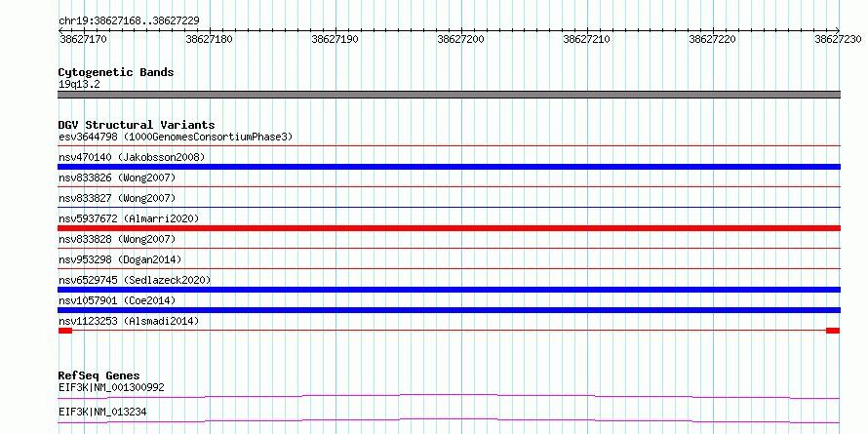Screen dimensions: 868x434
Task: Click the red line under nsv953298
Action: (449, 269)
